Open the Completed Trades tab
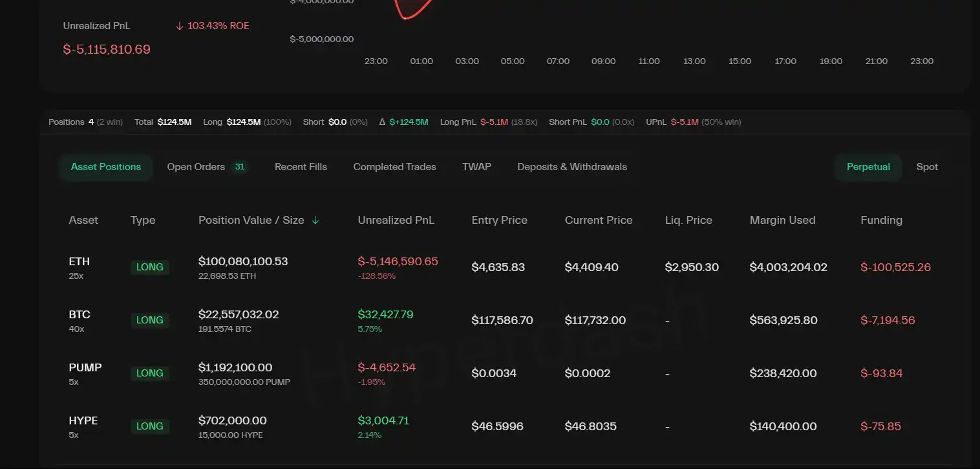The height and width of the screenshot is (469, 980). [394, 167]
